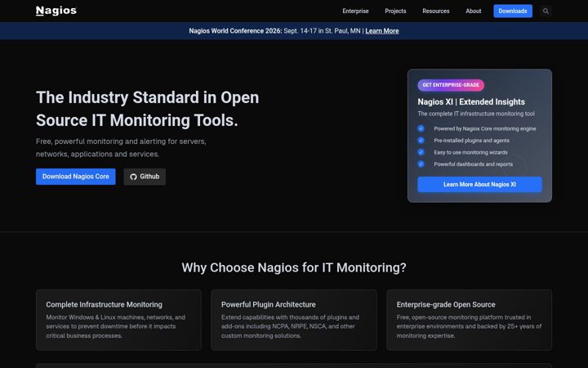This screenshot has width=588, height=368.
Task: Click Learn More About Nagios XI
Action: [x=479, y=184]
